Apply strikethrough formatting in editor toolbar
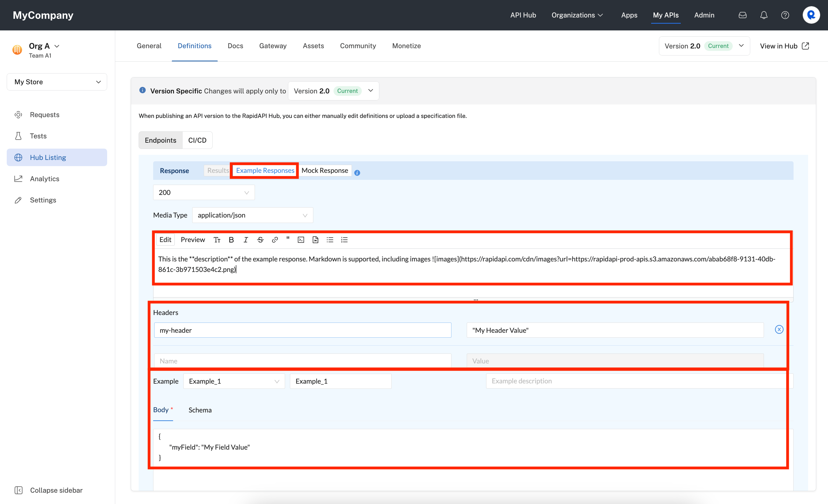The height and width of the screenshot is (504, 828). tap(260, 240)
